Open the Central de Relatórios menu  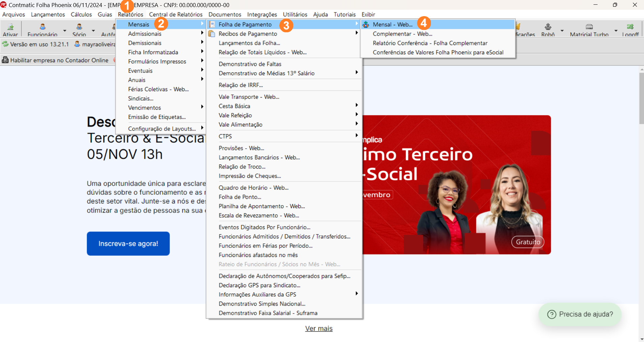pos(176,14)
